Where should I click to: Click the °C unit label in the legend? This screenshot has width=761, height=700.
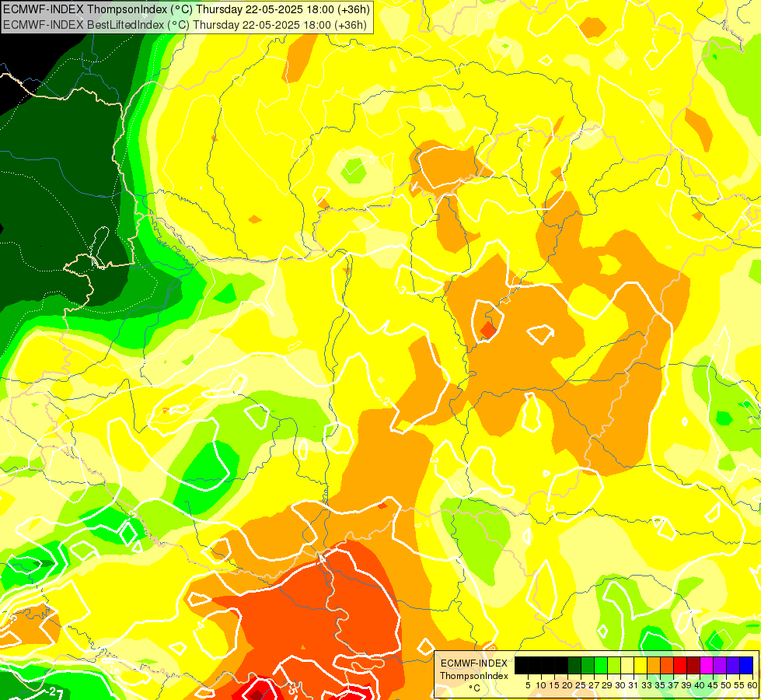474,688
